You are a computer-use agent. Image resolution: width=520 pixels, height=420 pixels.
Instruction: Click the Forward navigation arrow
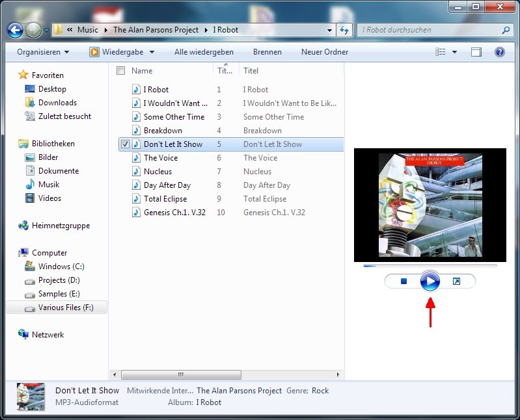tap(33, 31)
